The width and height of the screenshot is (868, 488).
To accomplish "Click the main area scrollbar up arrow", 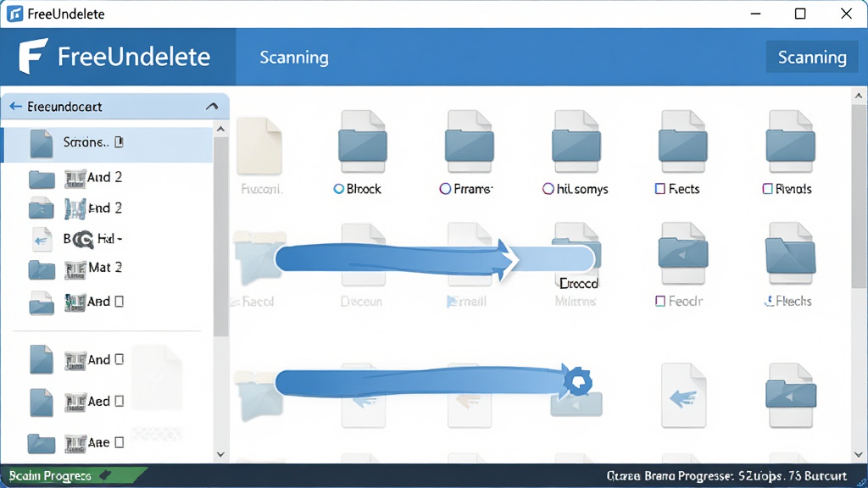I will click(x=859, y=96).
